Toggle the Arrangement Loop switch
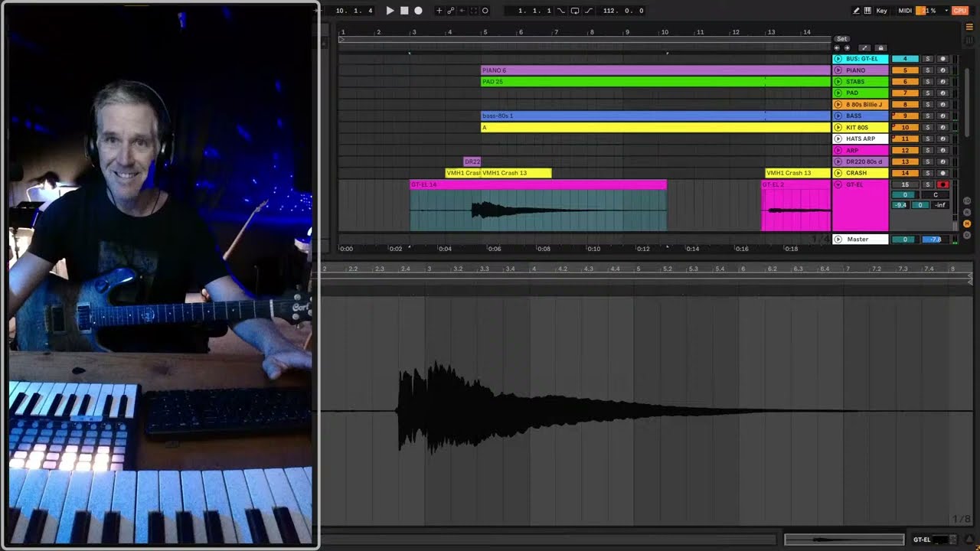 [575, 11]
